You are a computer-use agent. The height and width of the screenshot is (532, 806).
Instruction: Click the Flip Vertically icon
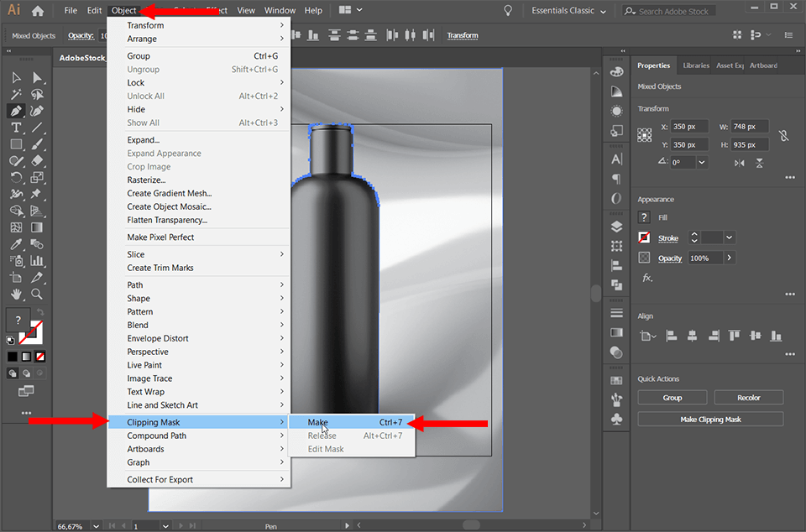759,164
